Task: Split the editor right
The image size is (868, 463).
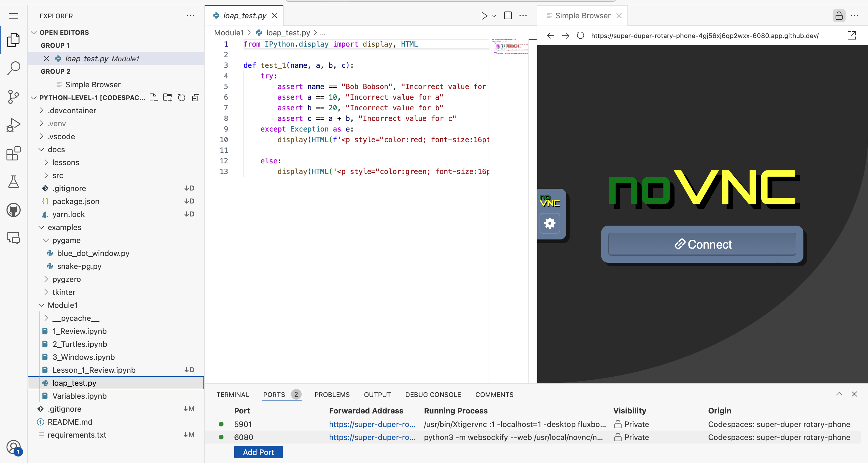Action: (x=508, y=16)
